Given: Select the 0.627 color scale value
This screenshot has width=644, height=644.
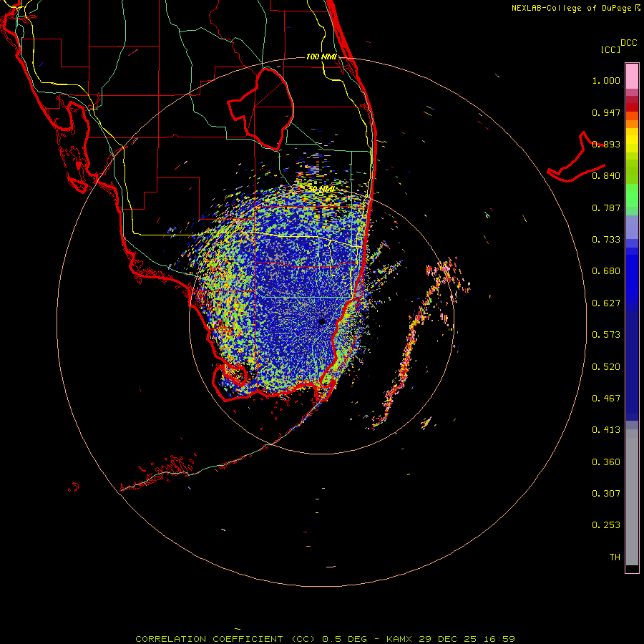Looking at the screenshot, I should pyautogui.click(x=606, y=303).
